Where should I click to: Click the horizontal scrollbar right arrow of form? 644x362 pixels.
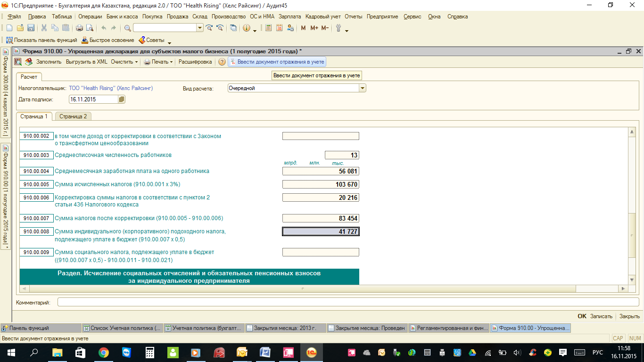623,288
